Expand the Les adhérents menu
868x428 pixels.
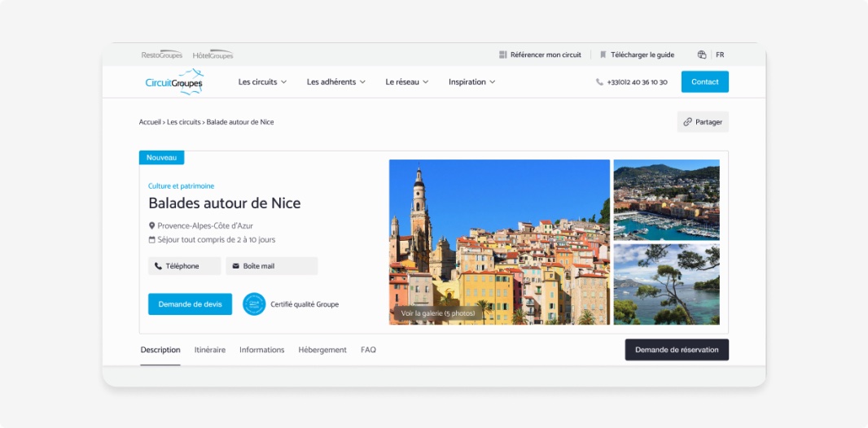pos(336,82)
